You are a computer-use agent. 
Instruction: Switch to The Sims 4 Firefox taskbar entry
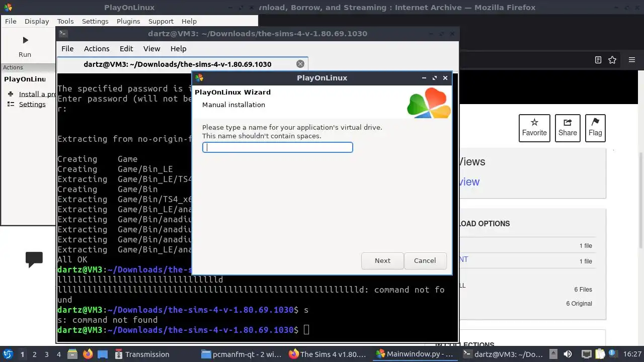coord(328,354)
